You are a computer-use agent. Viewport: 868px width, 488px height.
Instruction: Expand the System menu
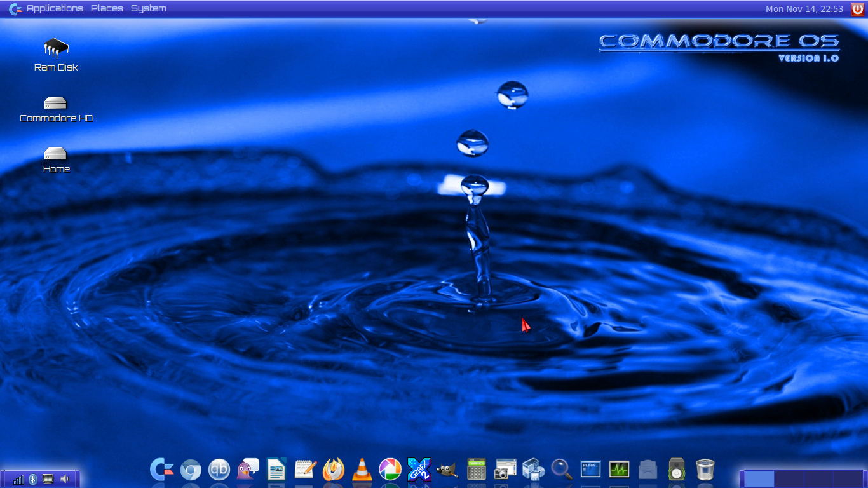pyautogui.click(x=149, y=8)
